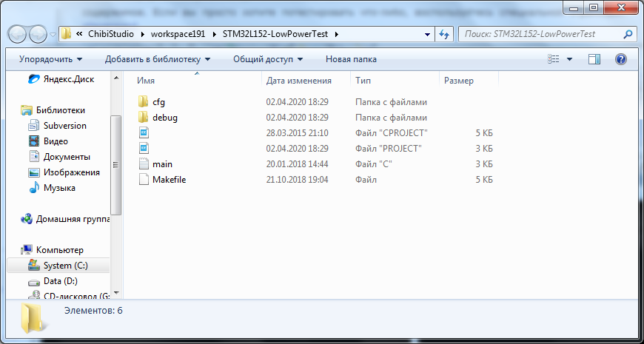Toggle the preview pane icon
Viewport: 644px width, 344px height.
pyautogui.click(x=594, y=59)
